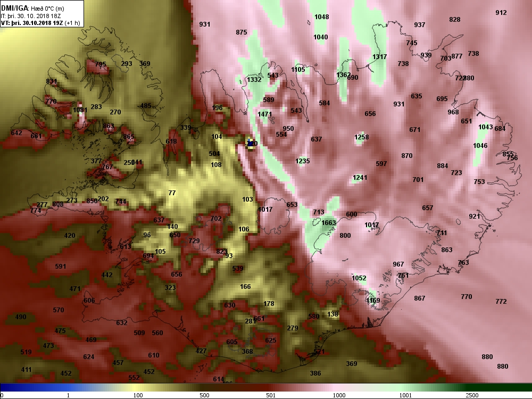
Task: Click the map value 490
Action: coord(21,317)
